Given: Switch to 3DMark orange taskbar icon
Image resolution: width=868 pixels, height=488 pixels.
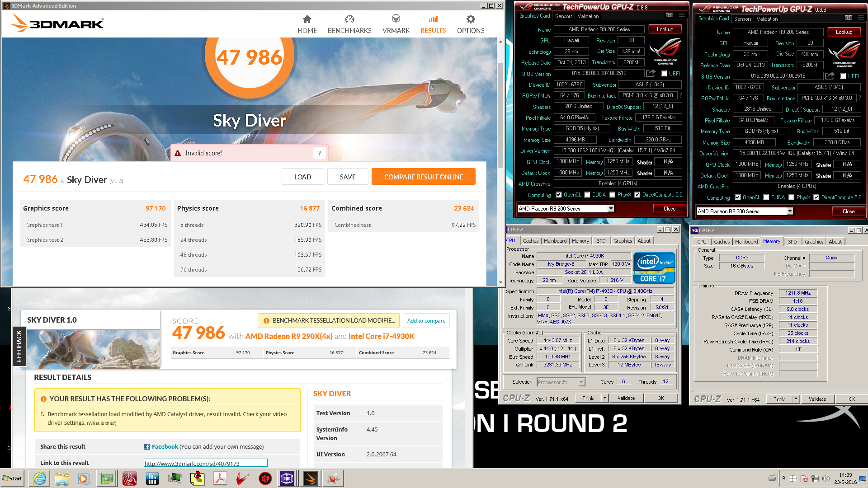Looking at the screenshot, I should (x=311, y=479).
